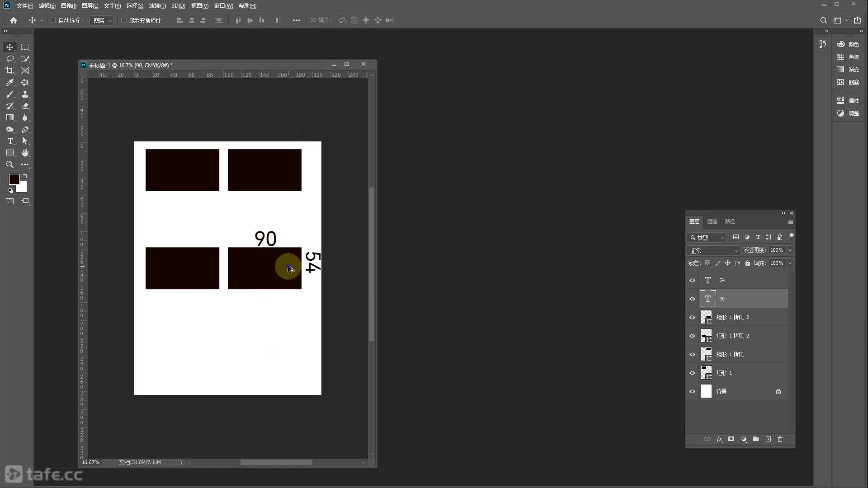The width and height of the screenshot is (868, 488).
Task: Open the 渐变 panel button
Action: (848, 70)
